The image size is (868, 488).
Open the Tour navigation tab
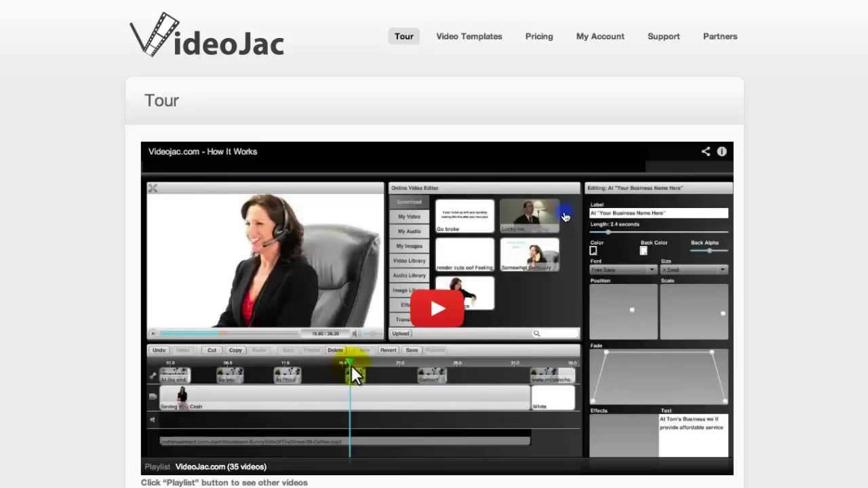[x=404, y=37]
